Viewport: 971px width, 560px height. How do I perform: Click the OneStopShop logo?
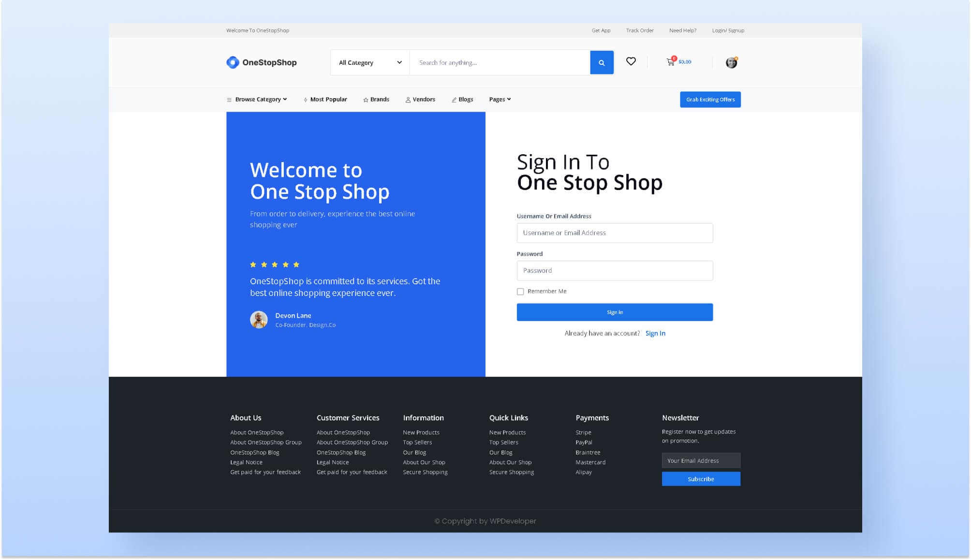click(x=261, y=62)
